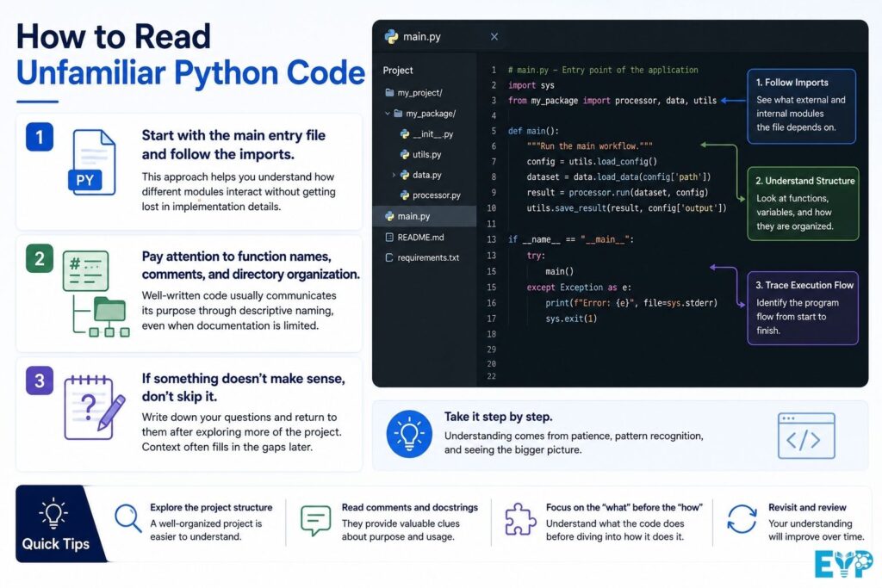
Task: Click line number 22 in the gutter
Action: (x=491, y=376)
